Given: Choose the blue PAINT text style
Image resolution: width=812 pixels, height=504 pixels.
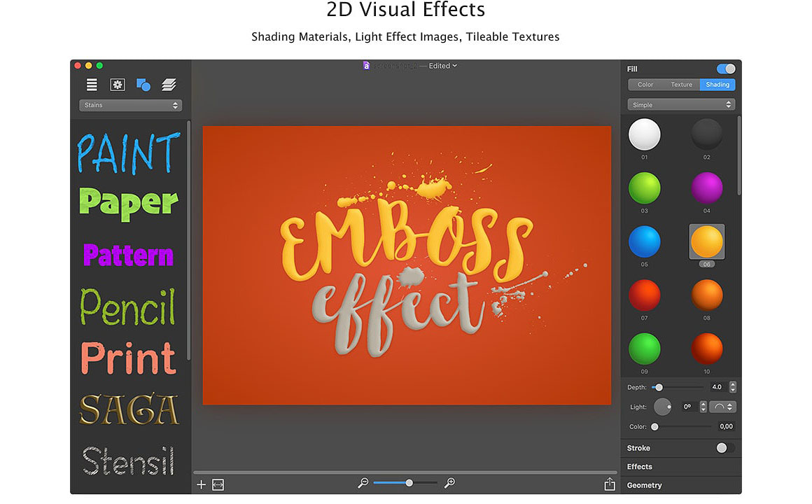Looking at the screenshot, I should pyautogui.click(x=129, y=153).
